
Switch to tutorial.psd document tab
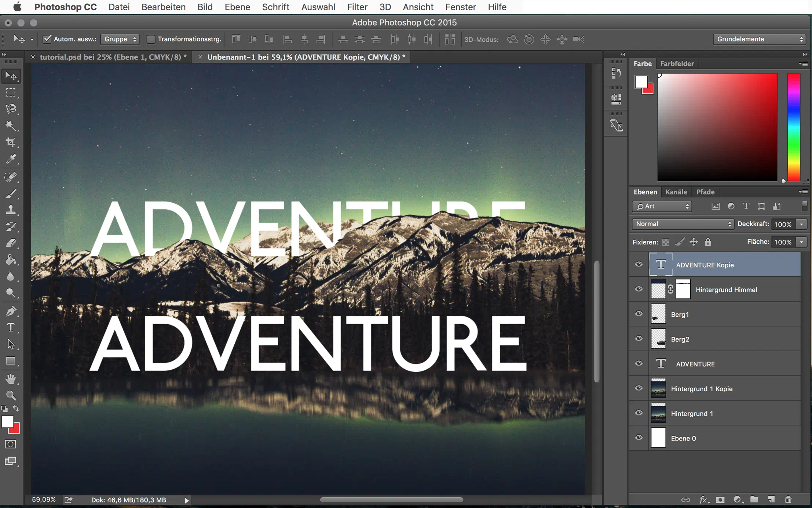(110, 57)
